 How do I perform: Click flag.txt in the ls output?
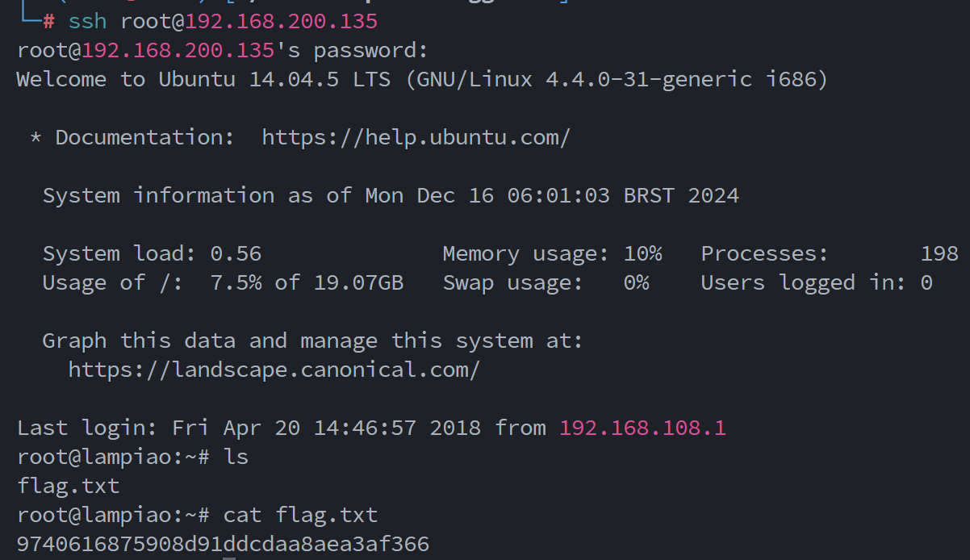click(68, 486)
